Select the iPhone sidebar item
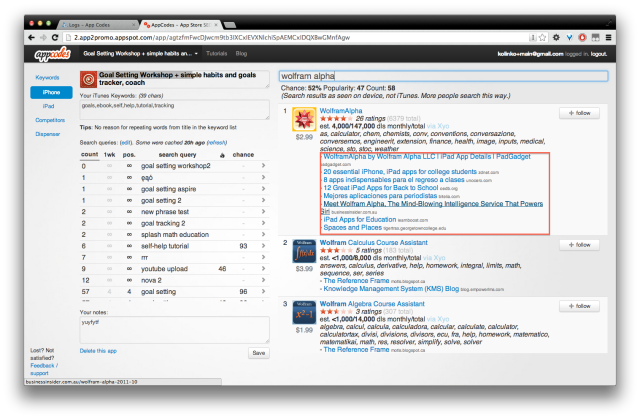 click(51, 92)
